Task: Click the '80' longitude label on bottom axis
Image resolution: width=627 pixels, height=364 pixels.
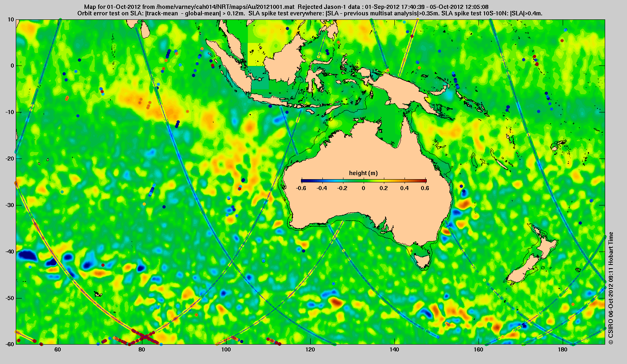Action: [x=142, y=349]
